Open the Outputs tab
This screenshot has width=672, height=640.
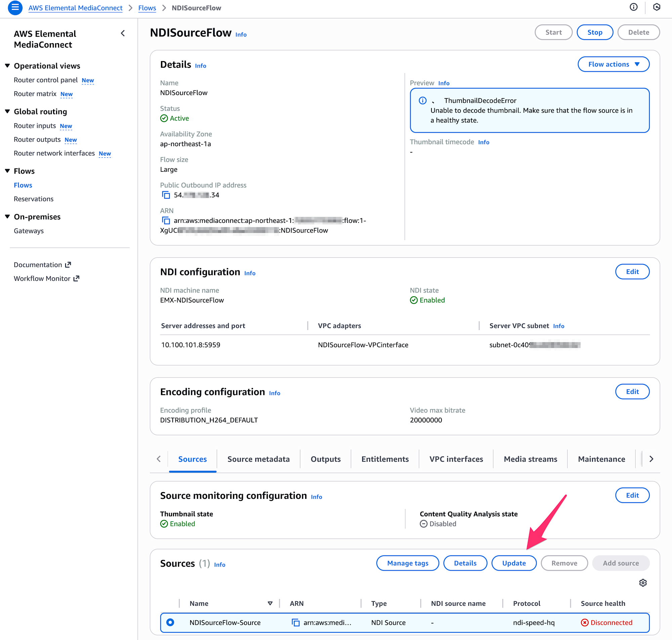(325, 459)
